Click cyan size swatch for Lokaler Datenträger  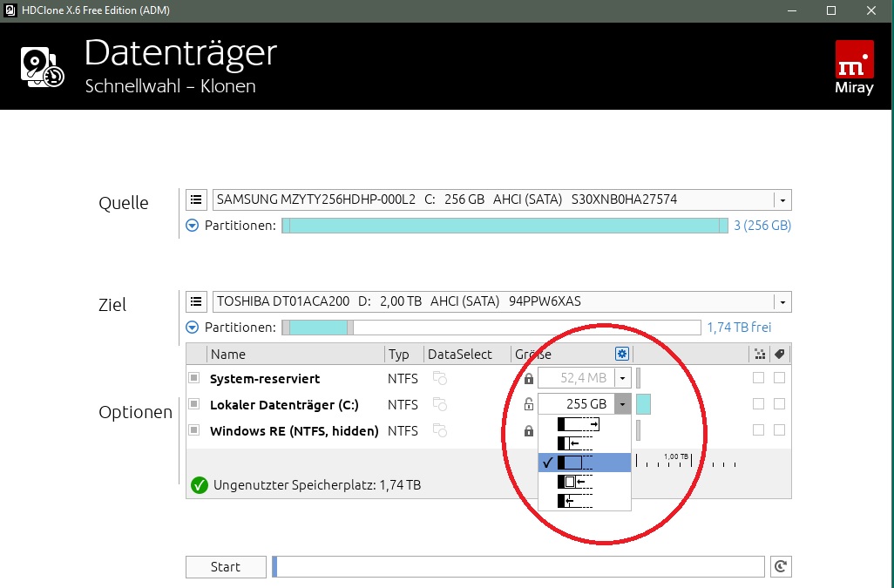(643, 404)
